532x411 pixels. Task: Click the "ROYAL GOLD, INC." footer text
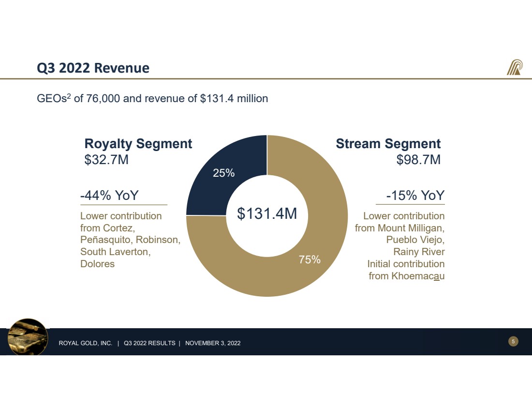tap(86, 343)
